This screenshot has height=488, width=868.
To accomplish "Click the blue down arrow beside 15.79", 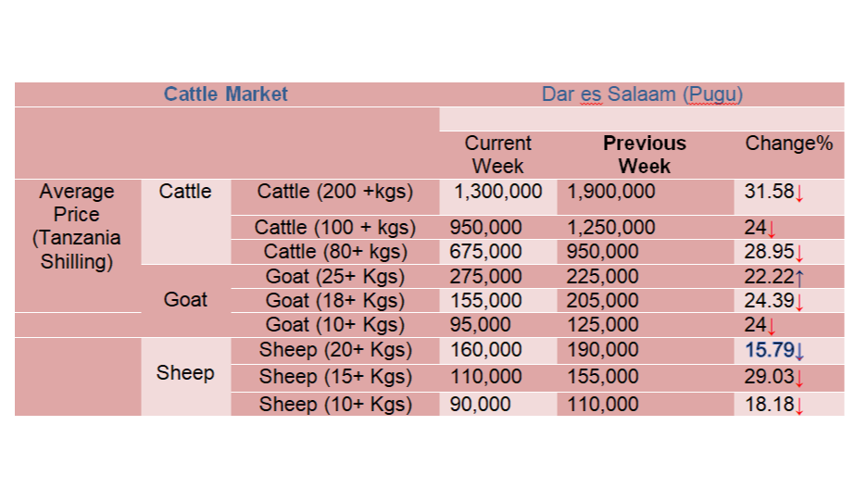I will [799, 351].
